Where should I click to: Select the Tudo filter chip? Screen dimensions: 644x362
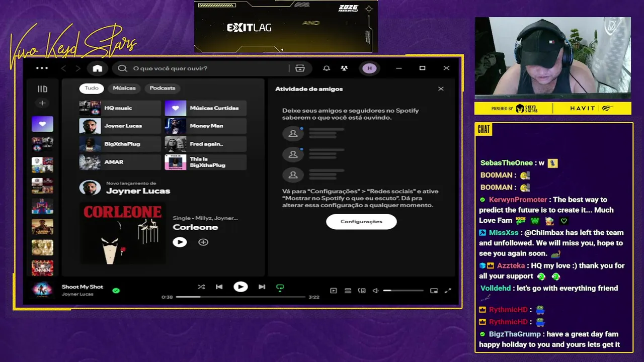click(92, 88)
